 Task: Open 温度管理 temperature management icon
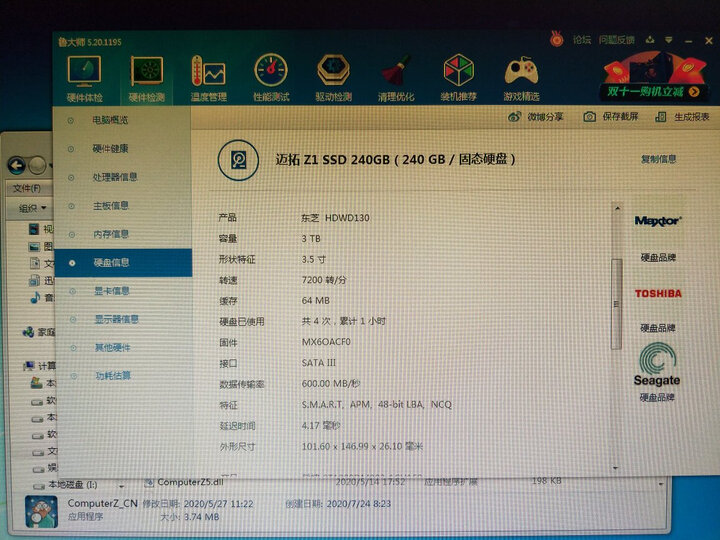(x=209, y=78)
